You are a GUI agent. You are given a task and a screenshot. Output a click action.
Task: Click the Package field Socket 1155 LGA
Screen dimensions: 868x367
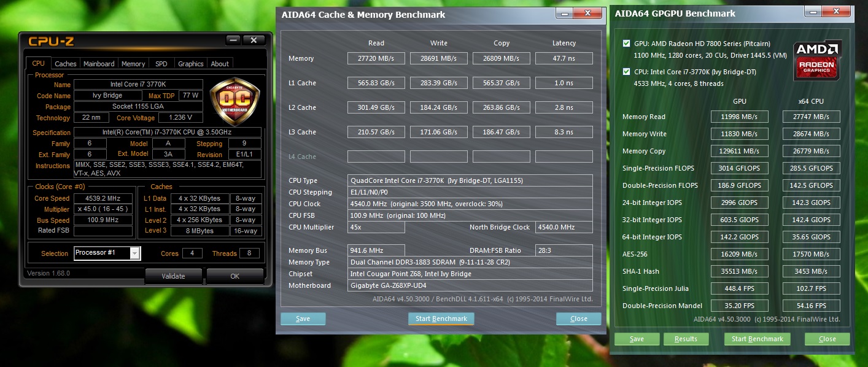(x=138, y=107)
